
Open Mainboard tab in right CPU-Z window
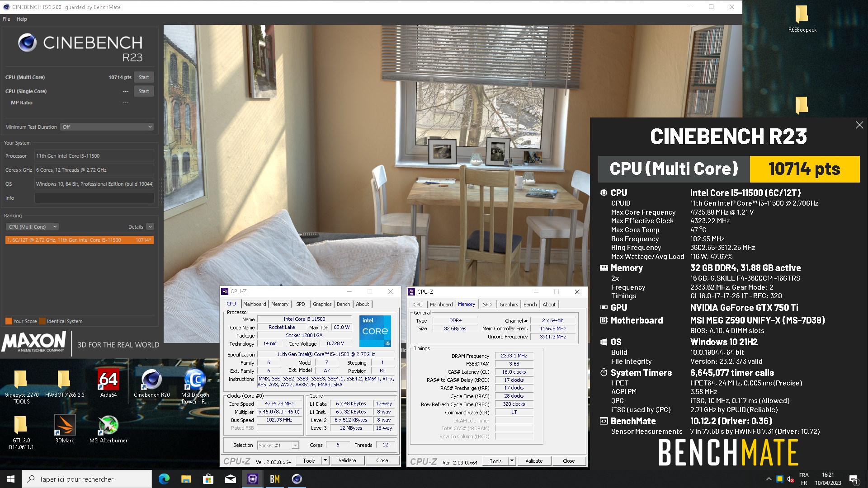[x=441, y=305]
